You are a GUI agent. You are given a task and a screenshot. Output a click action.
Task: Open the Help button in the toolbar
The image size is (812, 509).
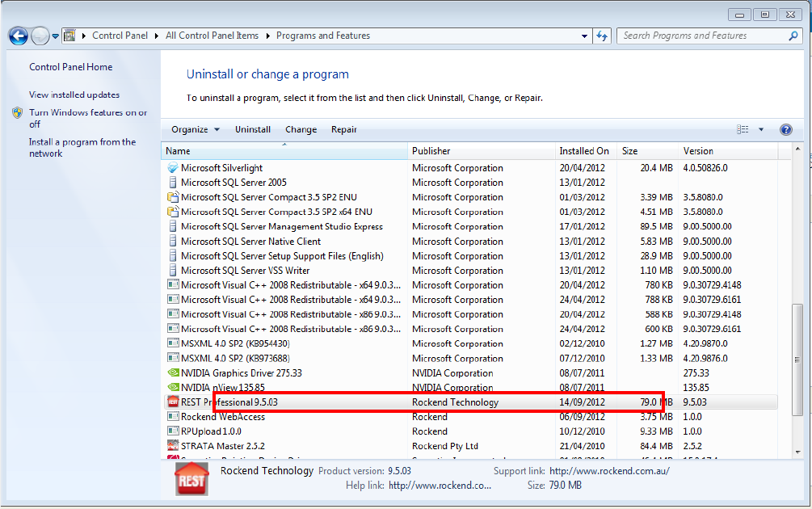click(x=785, y=129)
